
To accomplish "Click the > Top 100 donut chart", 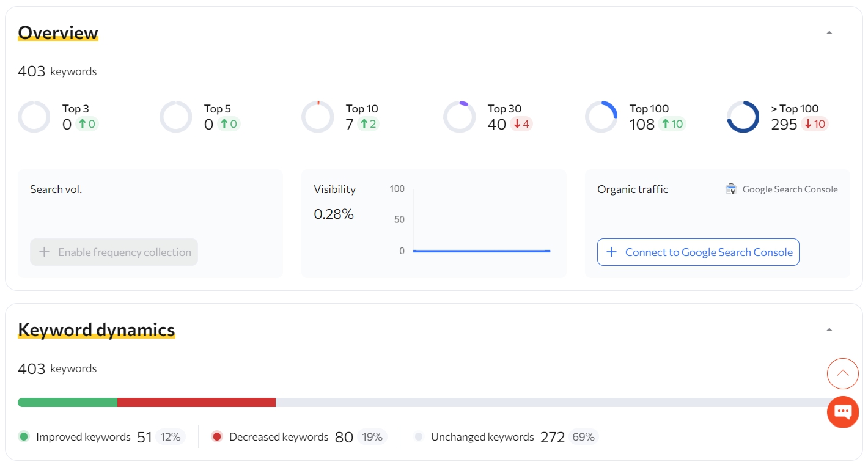I will click(x=743, y=117).
